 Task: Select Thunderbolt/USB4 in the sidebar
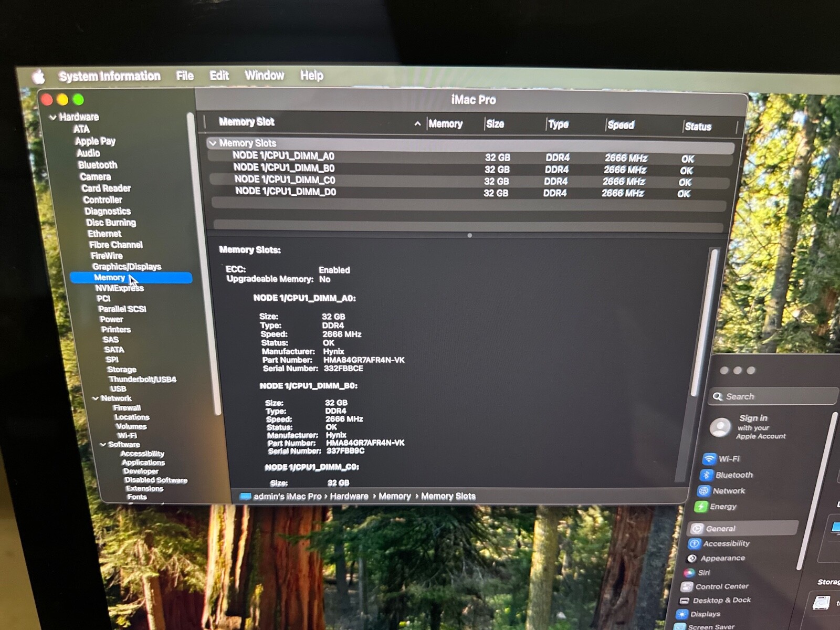click(x=142, y=380)
